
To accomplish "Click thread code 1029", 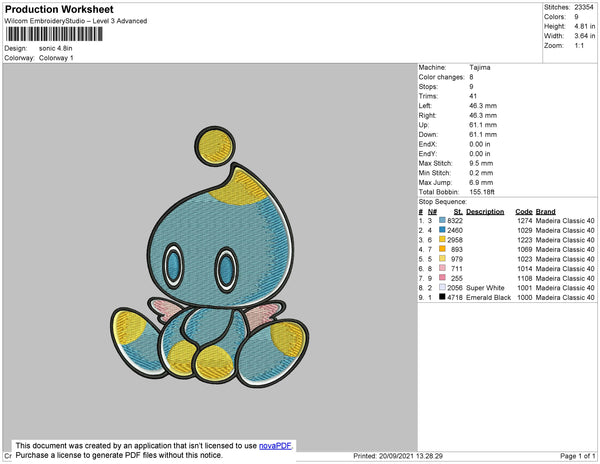I will 525,230.
